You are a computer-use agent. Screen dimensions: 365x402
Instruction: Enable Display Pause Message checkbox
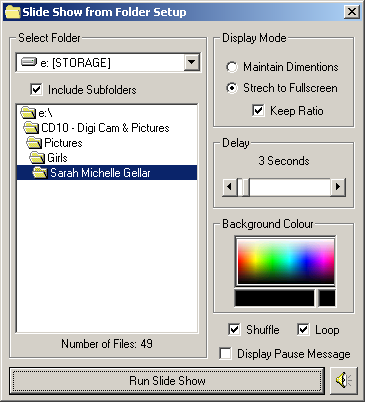pos(226,353)
